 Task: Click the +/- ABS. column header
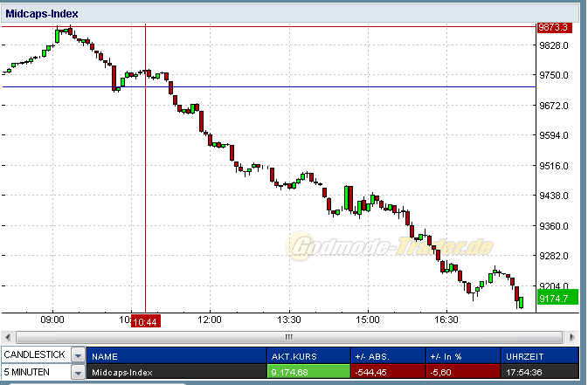point(388,356)
